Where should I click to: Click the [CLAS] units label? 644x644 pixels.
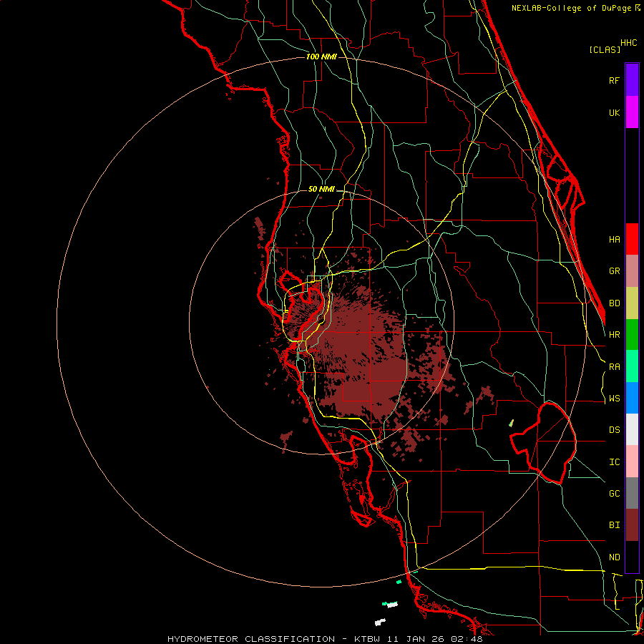[x=605, y=49]
